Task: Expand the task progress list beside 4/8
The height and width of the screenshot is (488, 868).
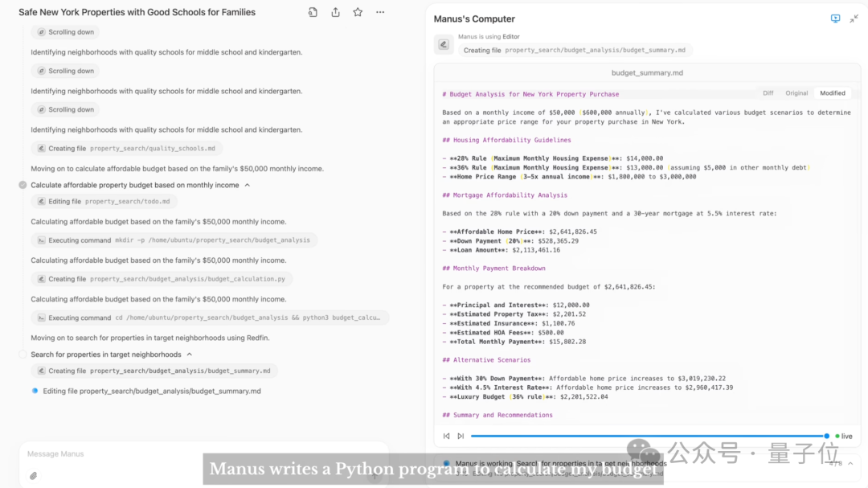Action: click(x=850, y=464)
